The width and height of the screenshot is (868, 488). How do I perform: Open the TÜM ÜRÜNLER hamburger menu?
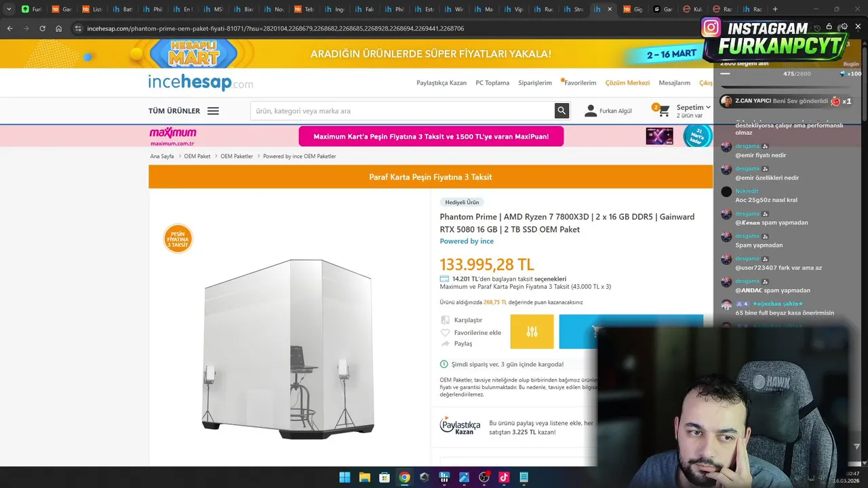click(213, 111)
